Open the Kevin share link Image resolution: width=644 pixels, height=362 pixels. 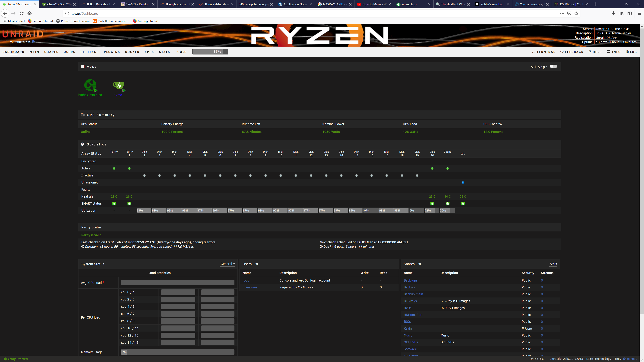(408, 328)
